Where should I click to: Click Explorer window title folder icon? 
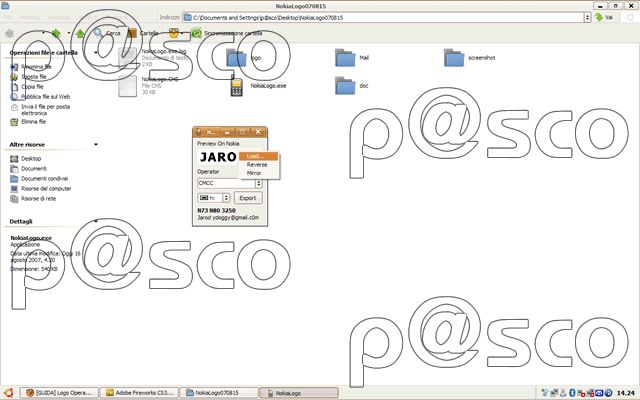pyautogui.click(x=5, y=6)
